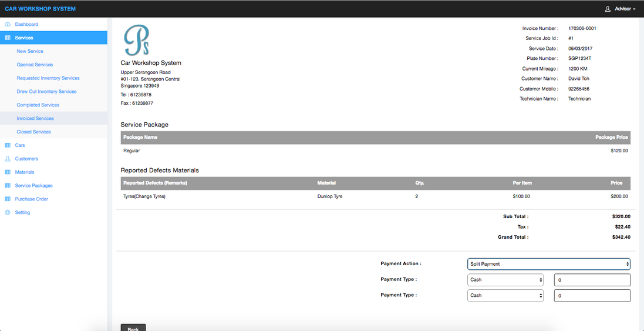
Task: Click the Materials icon in sidebar
Action: [8, 172]
